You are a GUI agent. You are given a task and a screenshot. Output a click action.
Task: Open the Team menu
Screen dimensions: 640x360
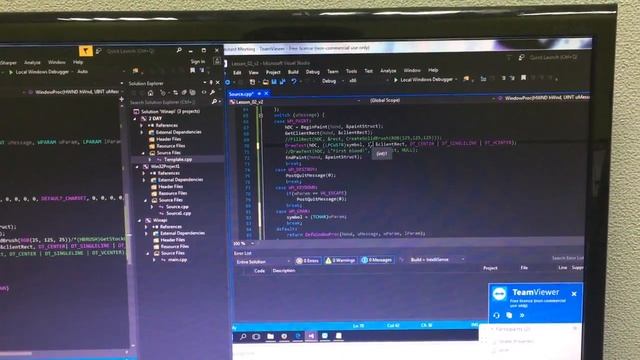click(x=333, y=71)
